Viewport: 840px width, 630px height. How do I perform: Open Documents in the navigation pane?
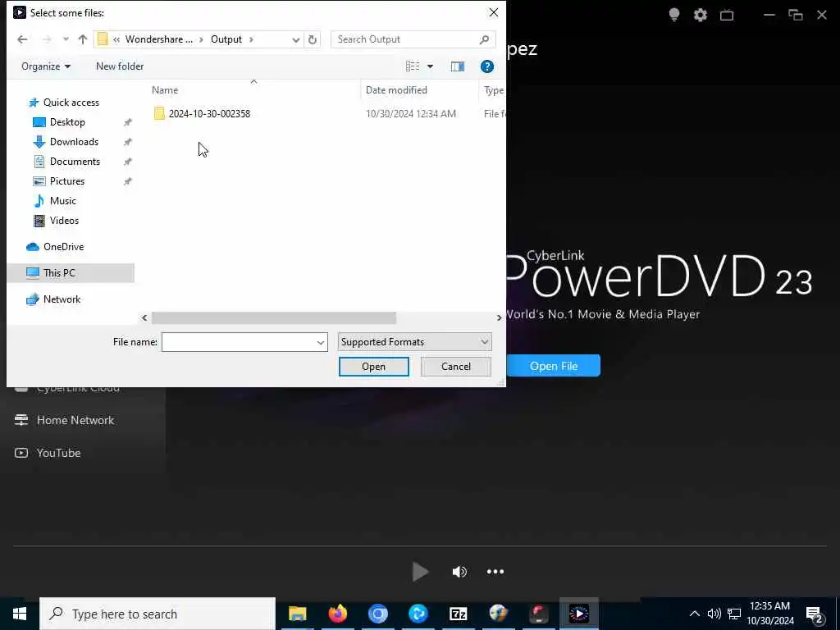(x=75, y=162)
